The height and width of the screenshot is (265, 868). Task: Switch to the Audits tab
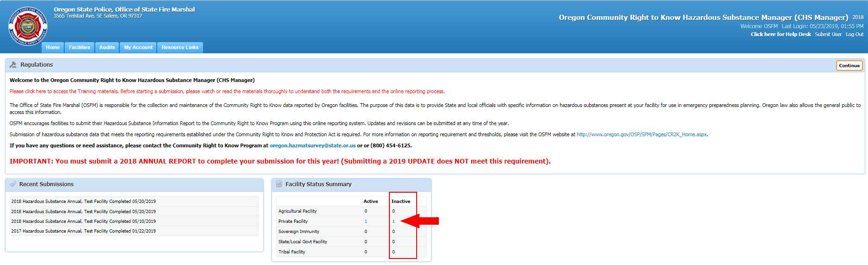(x=107, y=47)
